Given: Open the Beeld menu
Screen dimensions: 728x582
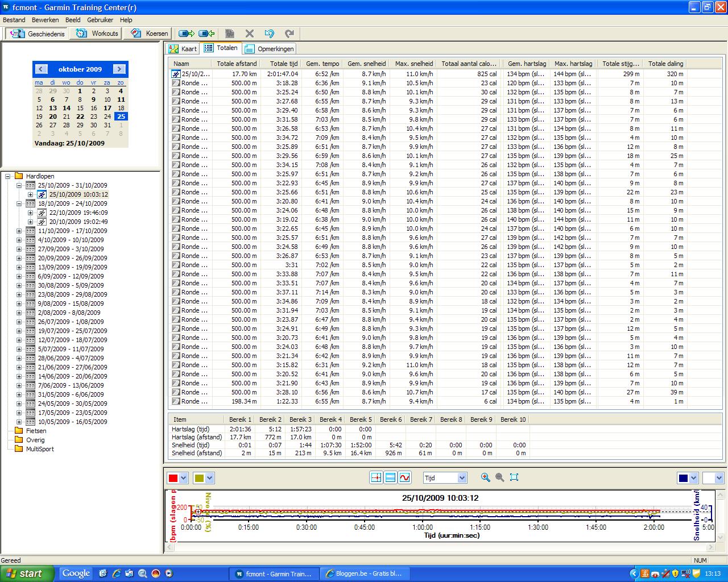Looking at the screenshot, I should pyautogui.click(x=73, y=20).
